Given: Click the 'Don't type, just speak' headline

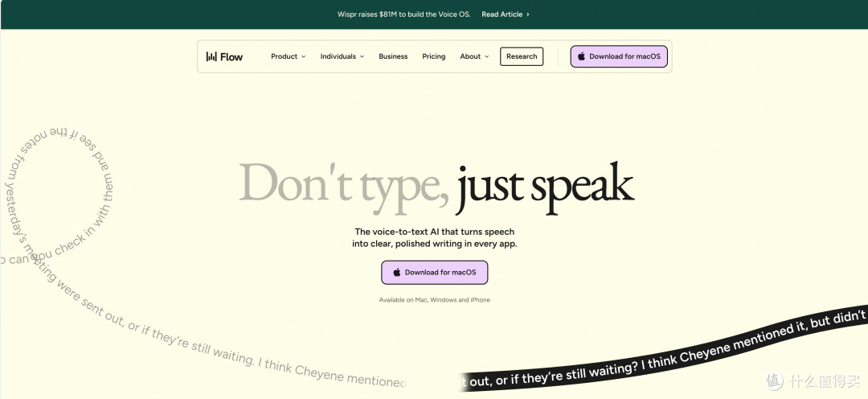Looking at the screenshot, I should [436, 188].
